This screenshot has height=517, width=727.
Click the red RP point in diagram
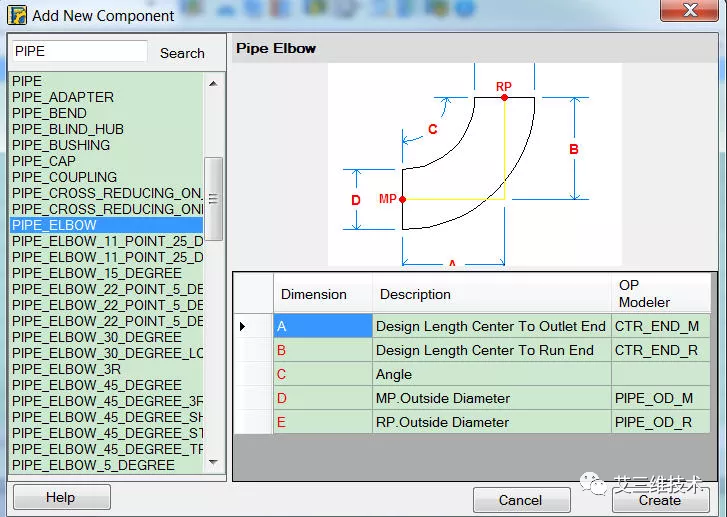[504, 97]
